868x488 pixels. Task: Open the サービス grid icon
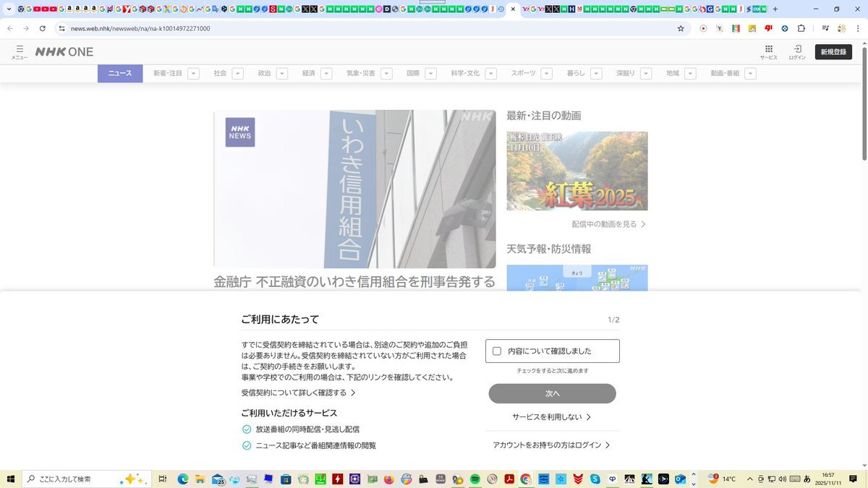coord(768,51)
